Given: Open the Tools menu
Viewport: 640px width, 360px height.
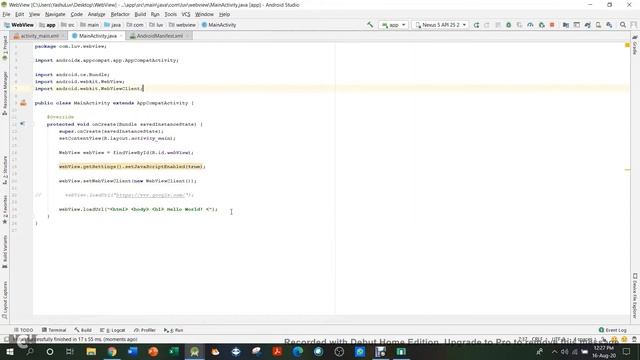Looking at the screenshot, I should tap(171, 14).
